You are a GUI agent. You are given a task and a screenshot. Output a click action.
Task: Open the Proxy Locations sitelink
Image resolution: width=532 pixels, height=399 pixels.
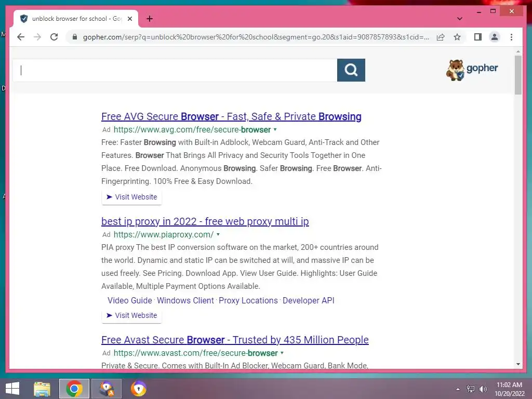[x=248, y=300]
